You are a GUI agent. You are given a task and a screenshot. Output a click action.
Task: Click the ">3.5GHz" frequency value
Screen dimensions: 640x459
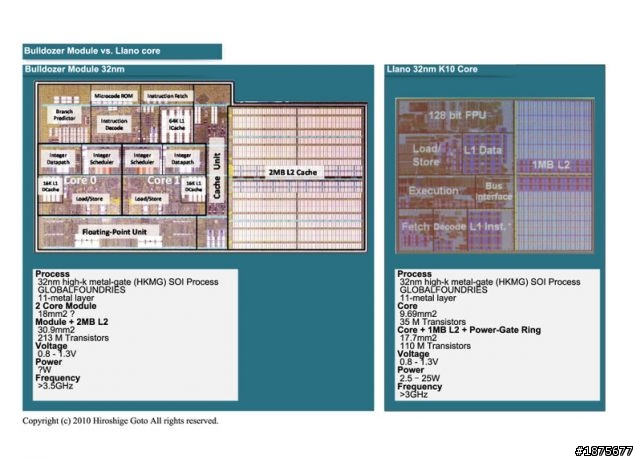click(55, 386)
